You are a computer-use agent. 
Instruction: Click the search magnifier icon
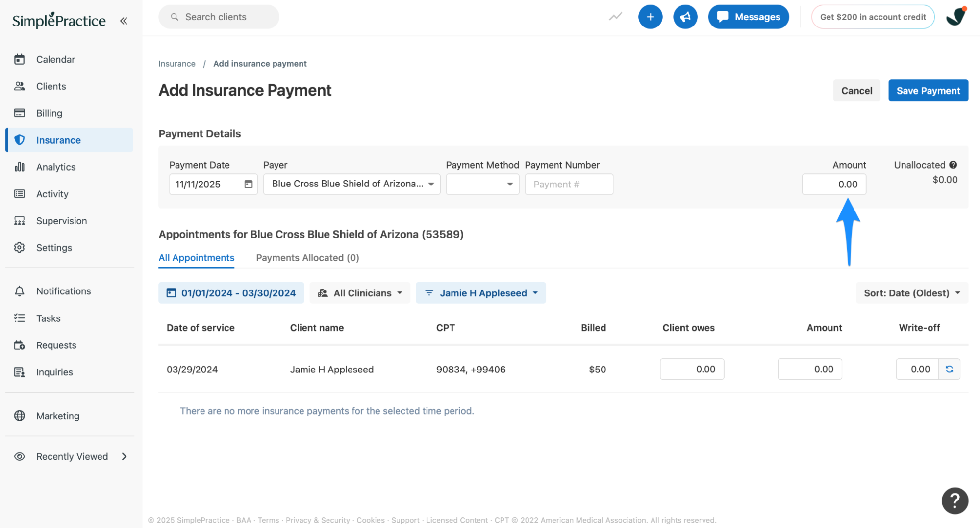coord(174,17)
